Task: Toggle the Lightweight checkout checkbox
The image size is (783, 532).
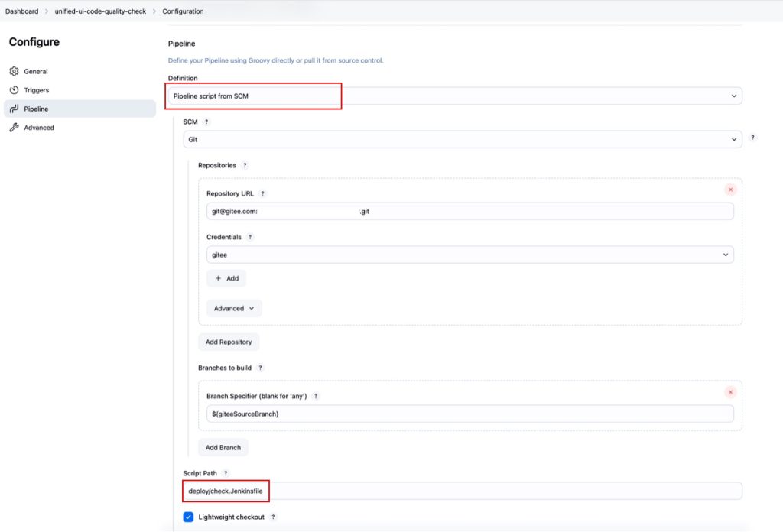Action: click(189, 517)
